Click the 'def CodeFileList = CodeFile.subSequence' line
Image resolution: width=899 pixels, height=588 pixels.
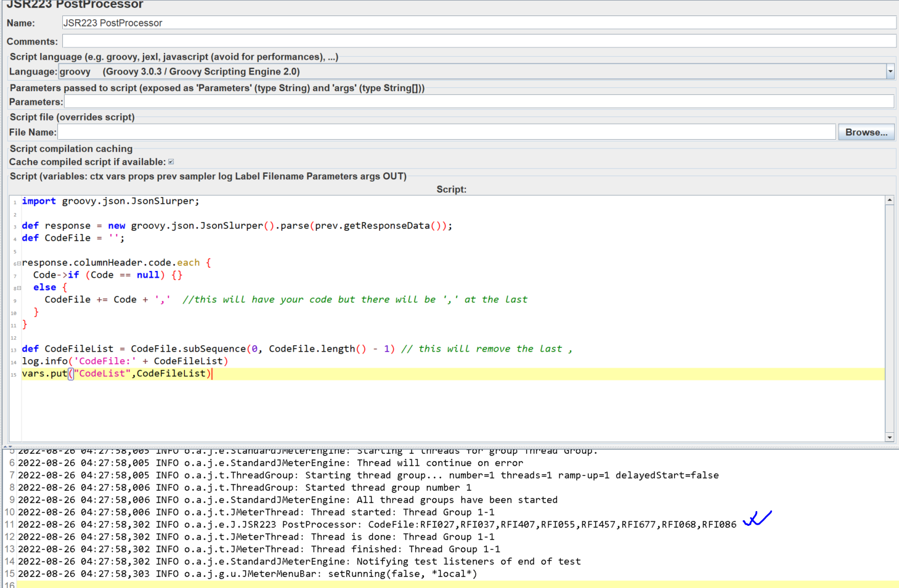coord(208,349)
